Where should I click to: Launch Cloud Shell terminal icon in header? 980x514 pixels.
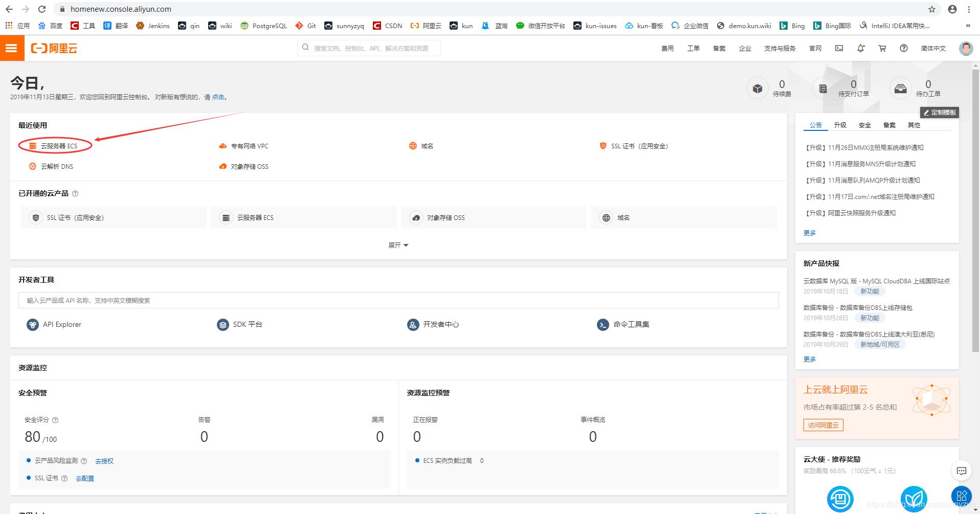coord(839,48)
